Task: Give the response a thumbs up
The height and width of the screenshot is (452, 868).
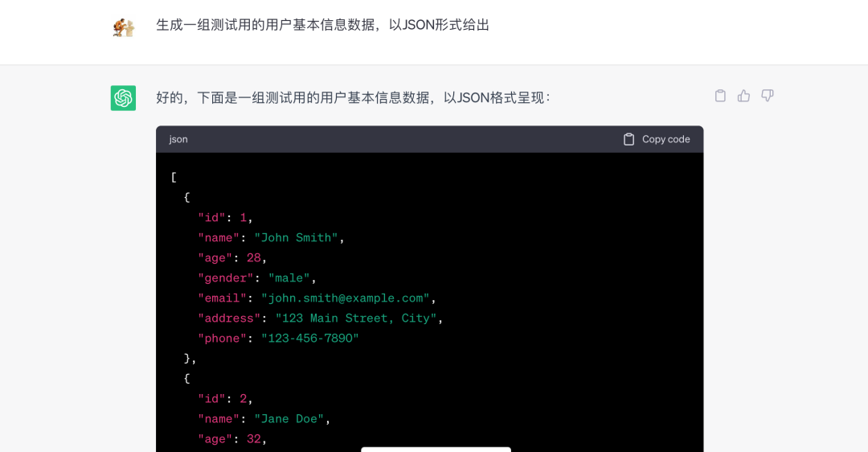Action: click(x=743, y=96)
